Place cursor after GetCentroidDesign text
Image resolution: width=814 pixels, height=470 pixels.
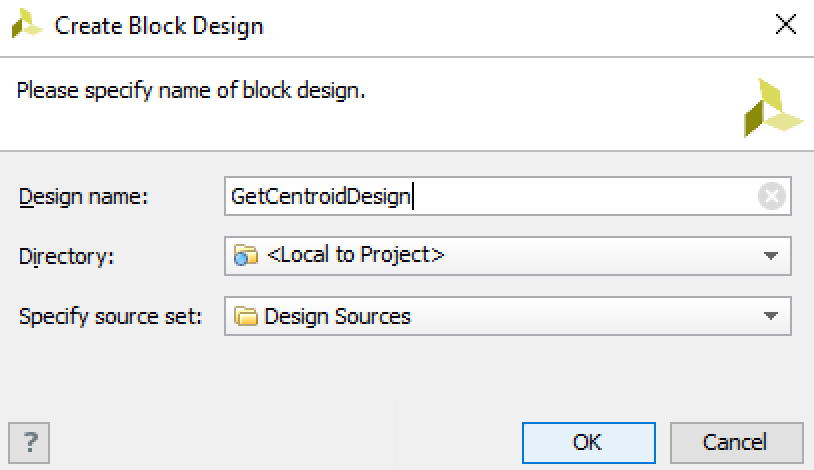(413, 196)
